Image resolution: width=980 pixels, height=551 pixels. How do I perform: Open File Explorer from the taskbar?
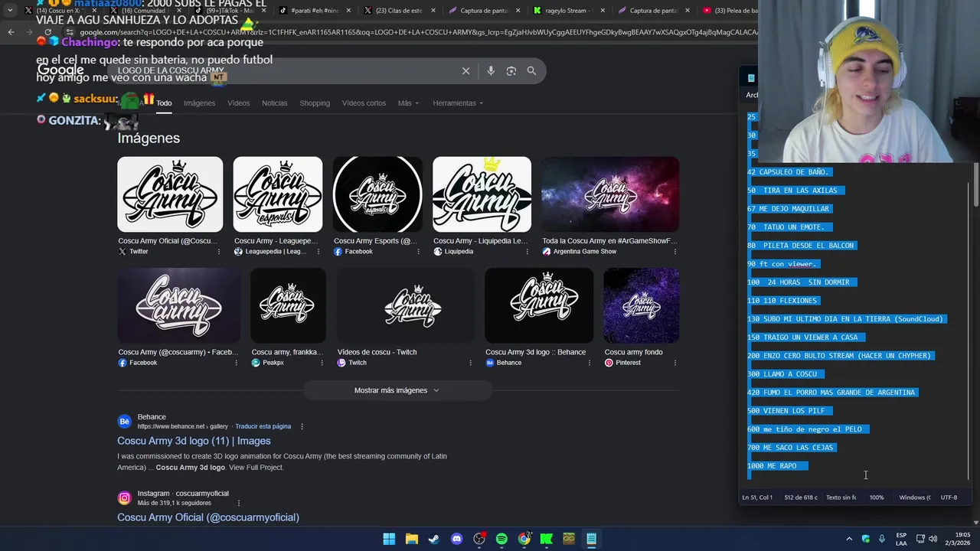411,539
